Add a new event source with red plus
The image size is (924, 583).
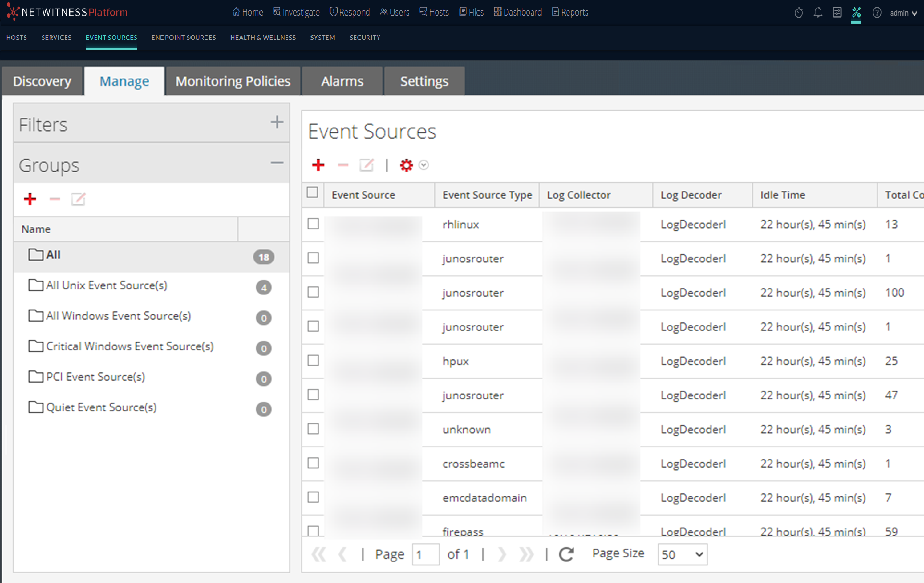[318, 165]
